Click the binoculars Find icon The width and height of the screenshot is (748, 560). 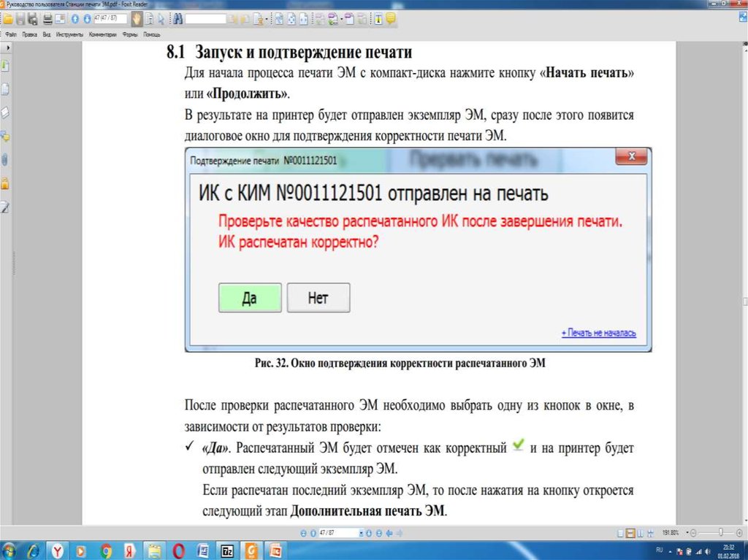(x=178, y=18)
